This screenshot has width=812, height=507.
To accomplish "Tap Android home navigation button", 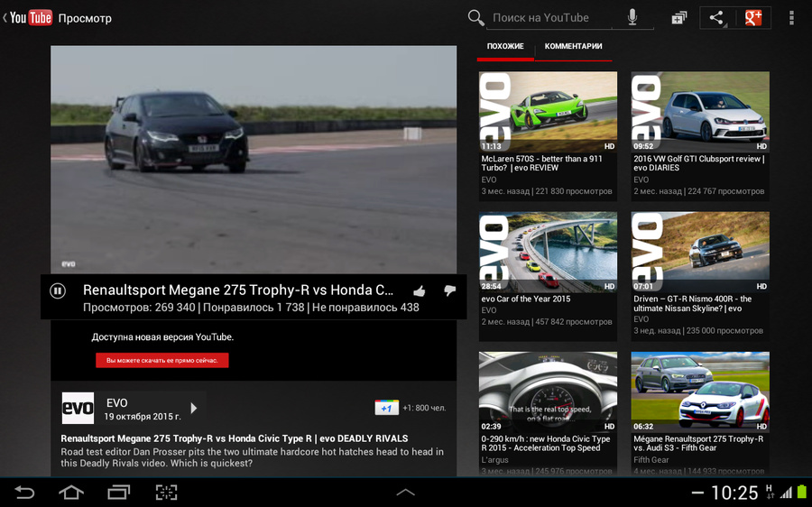I will click(71, 492).
